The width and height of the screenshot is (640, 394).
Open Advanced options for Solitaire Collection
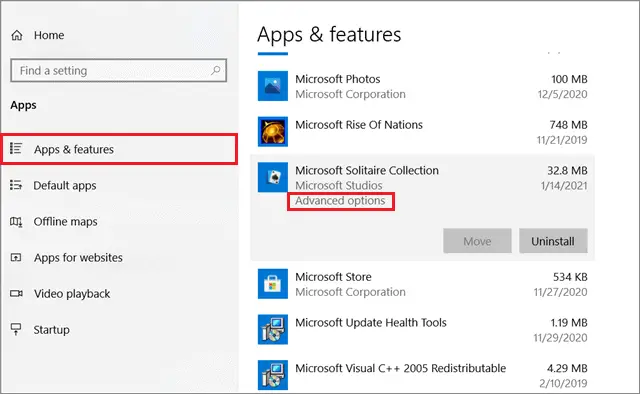(340, 201)
